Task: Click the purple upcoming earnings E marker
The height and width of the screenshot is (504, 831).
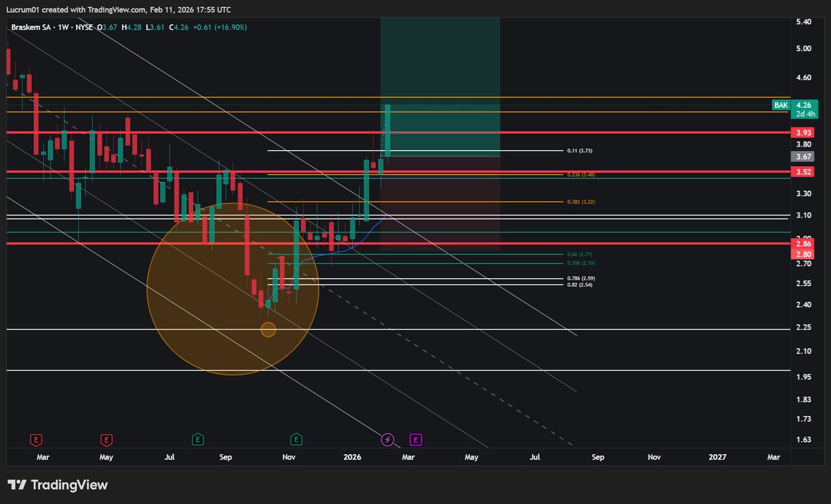Action: pyautogui.click(x=416, y=439)
